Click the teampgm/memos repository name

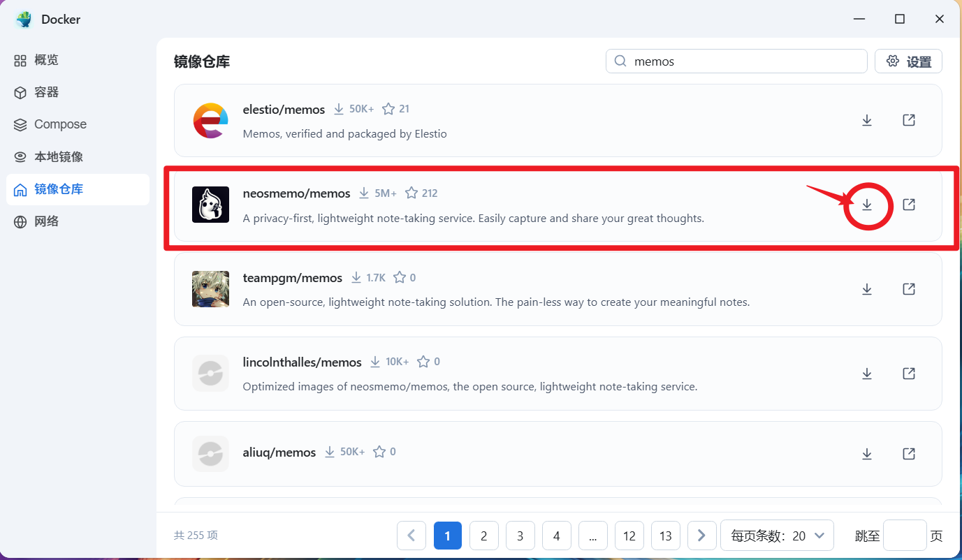pos(293,278)
